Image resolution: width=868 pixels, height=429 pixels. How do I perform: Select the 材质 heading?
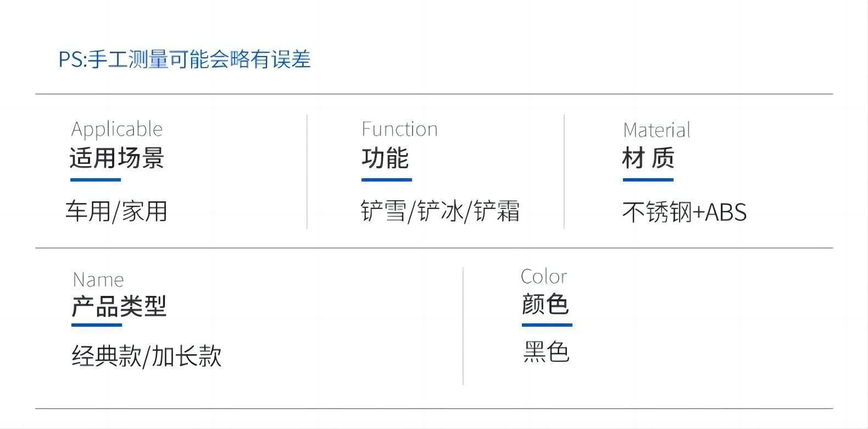(x=648, y=158)
